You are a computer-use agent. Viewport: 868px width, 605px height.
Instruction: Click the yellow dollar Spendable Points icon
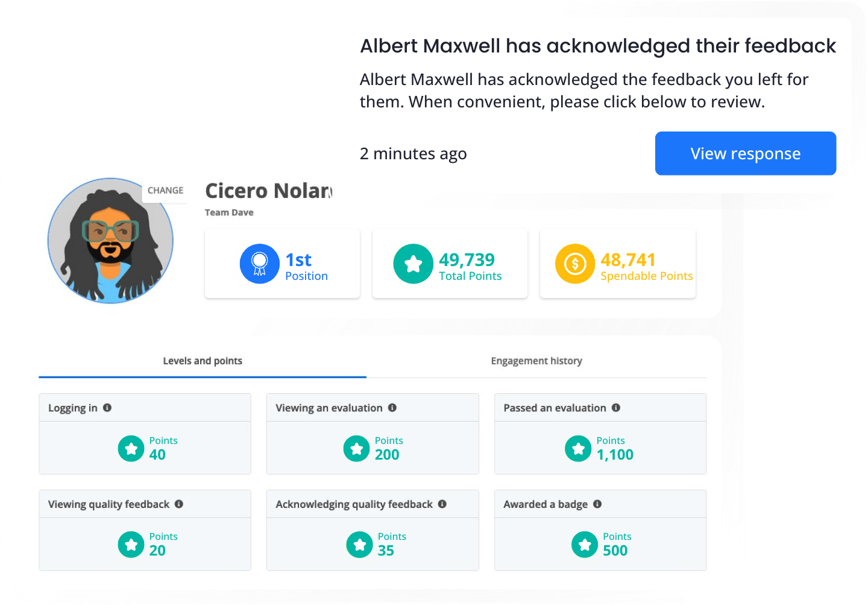(574, 264)
